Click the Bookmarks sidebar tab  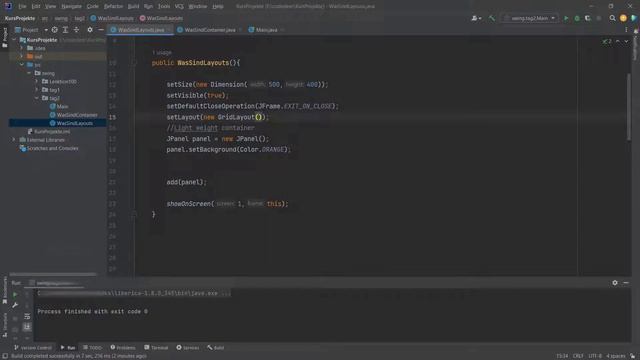pyautogui.click(x=4, y=290)
